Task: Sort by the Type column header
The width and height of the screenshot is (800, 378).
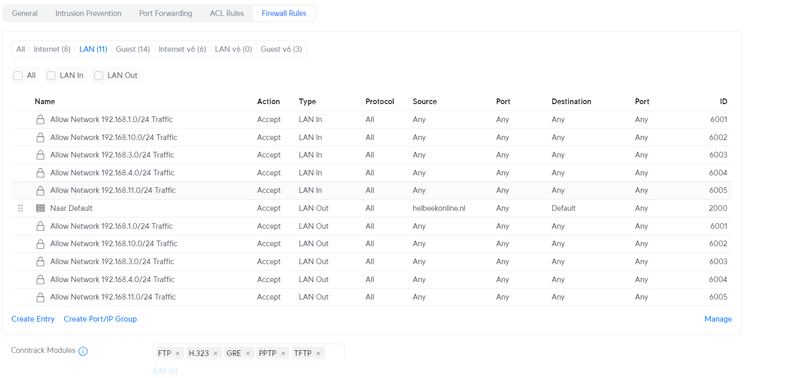Action: point(307,102)
